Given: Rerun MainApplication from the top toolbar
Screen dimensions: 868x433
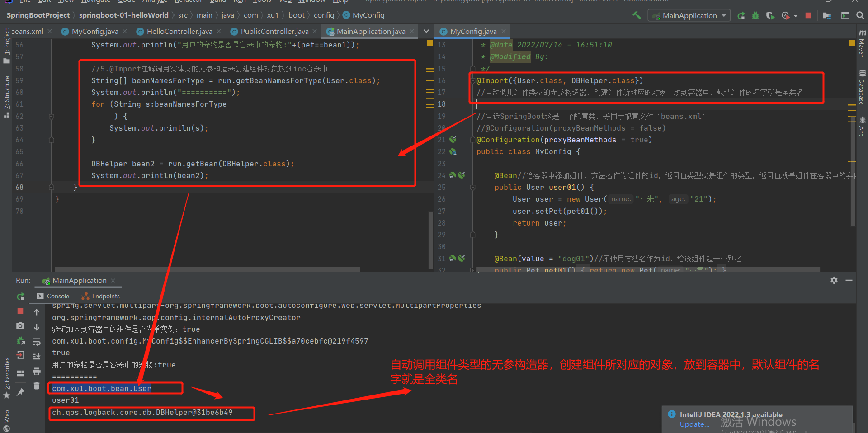Looking at the screenshot, I should tap(741, 15).
